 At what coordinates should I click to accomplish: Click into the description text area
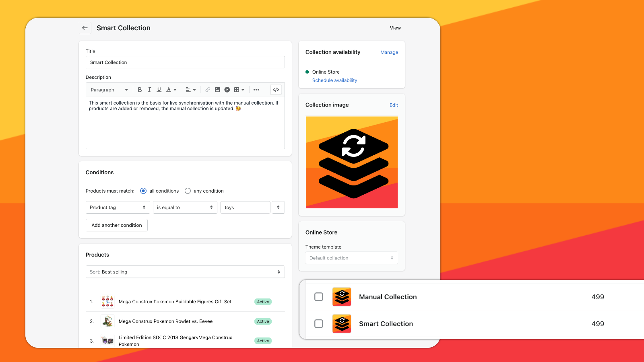[x=185, y=123]
